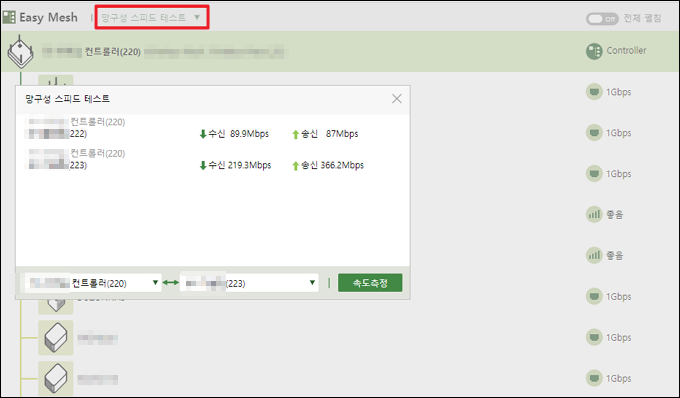Click the Easy Mesh logo icon
Image resolution: width=680 pixels, height=398 pixels.
tap(9, 17)
